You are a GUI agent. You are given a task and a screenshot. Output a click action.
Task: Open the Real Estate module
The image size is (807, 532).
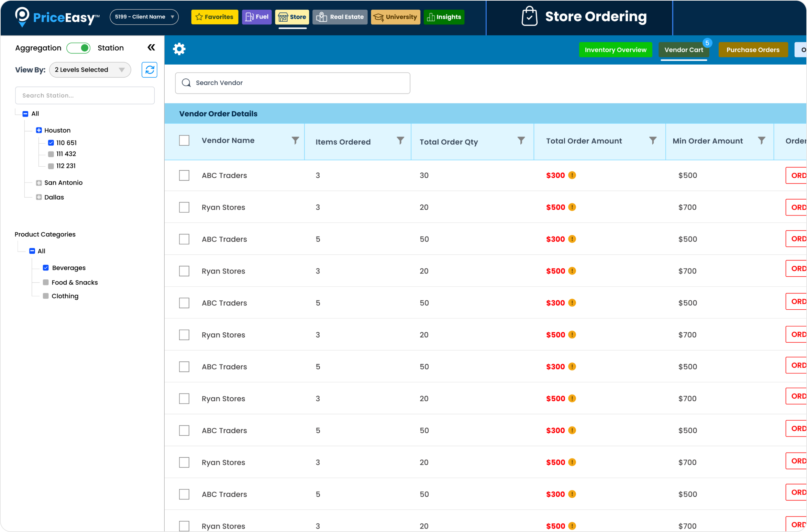pyautogui.click(x=340, y=17)
